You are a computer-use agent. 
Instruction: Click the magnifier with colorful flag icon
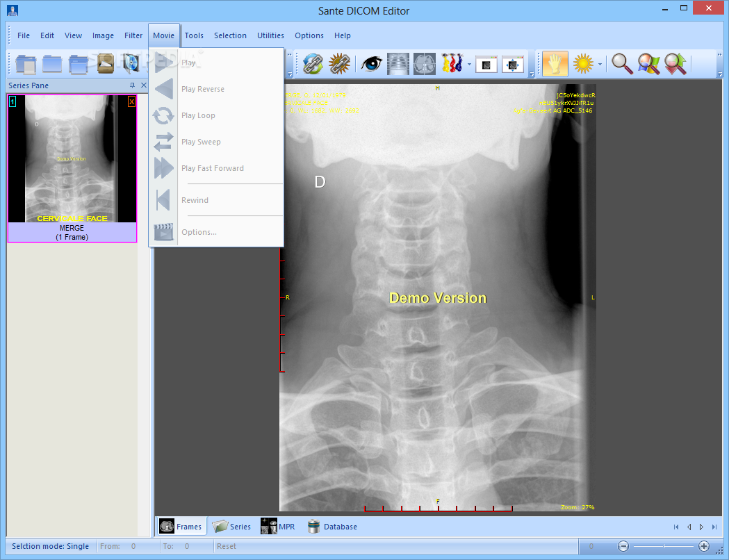[649, 64]
